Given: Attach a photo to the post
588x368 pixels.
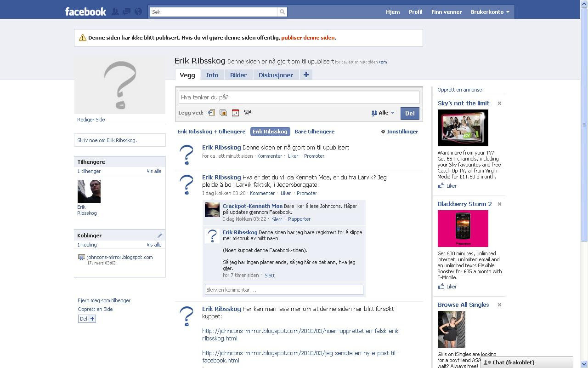Looking at the screenshot, I should tap(223, 113).
